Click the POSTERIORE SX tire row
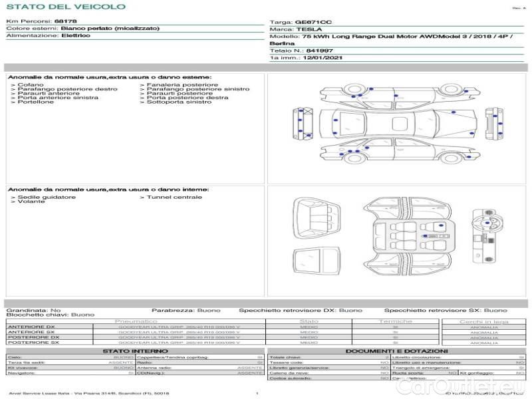Viewport: 532px width, 399px height. point(32,342)
